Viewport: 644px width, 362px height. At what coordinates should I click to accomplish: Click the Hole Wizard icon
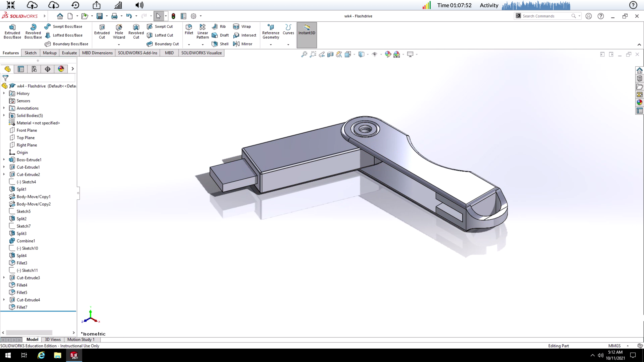[x=119, y=32]
